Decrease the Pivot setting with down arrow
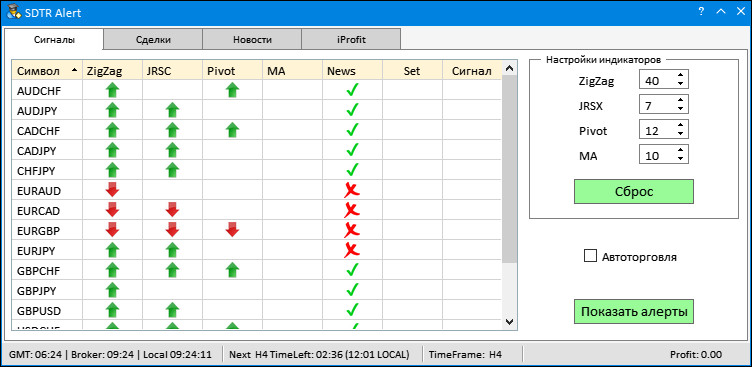The width and height of the screenshot is (752, 367). (x=680, y=134)
